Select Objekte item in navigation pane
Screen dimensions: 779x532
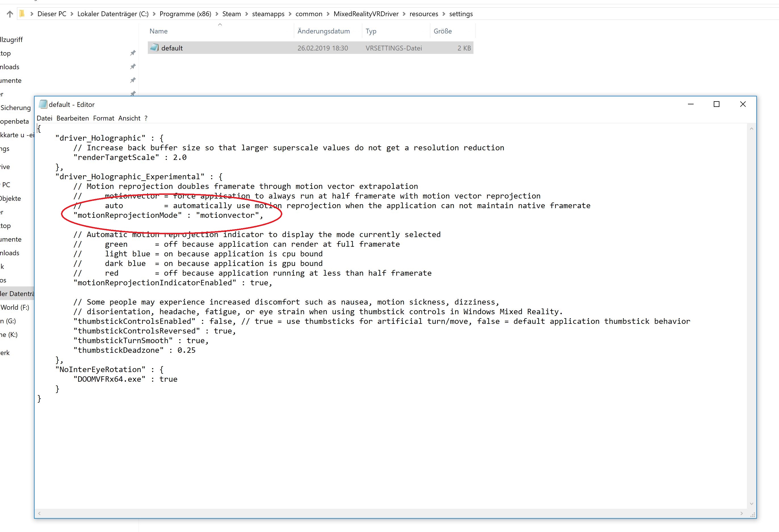point(10,198)
